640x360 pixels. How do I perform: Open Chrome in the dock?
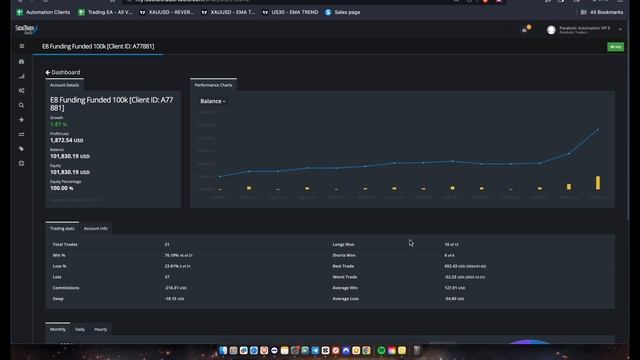point(366,350)
